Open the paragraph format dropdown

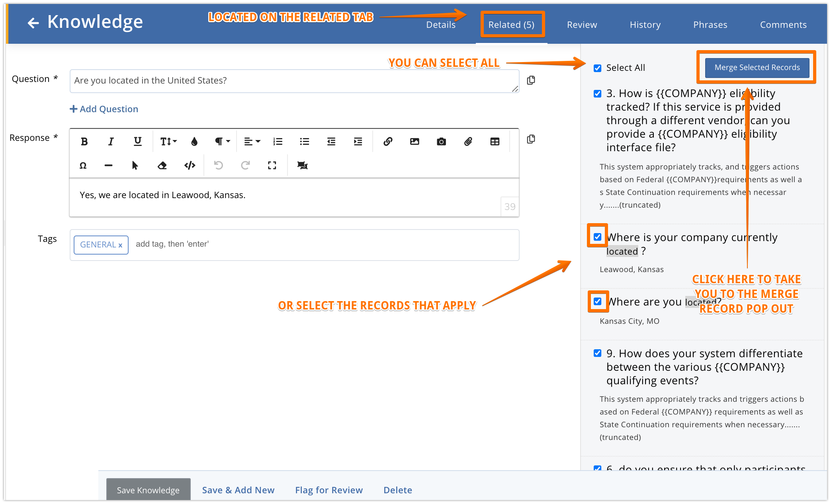(222, 142)
